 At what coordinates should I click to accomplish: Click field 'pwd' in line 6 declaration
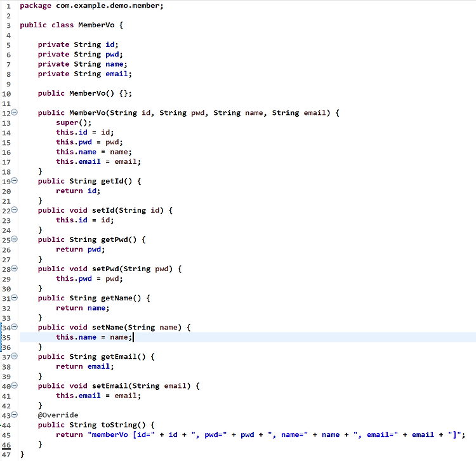[112, 55]
